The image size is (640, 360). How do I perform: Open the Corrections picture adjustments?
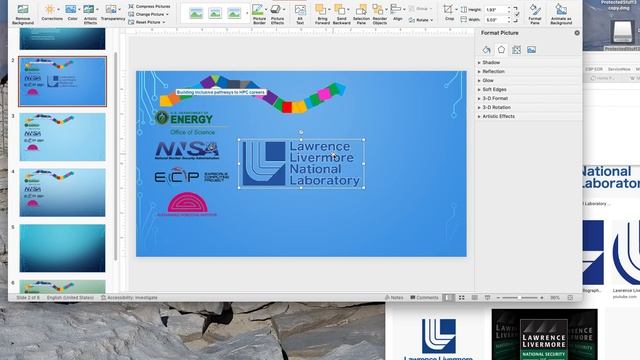point(52,13)
